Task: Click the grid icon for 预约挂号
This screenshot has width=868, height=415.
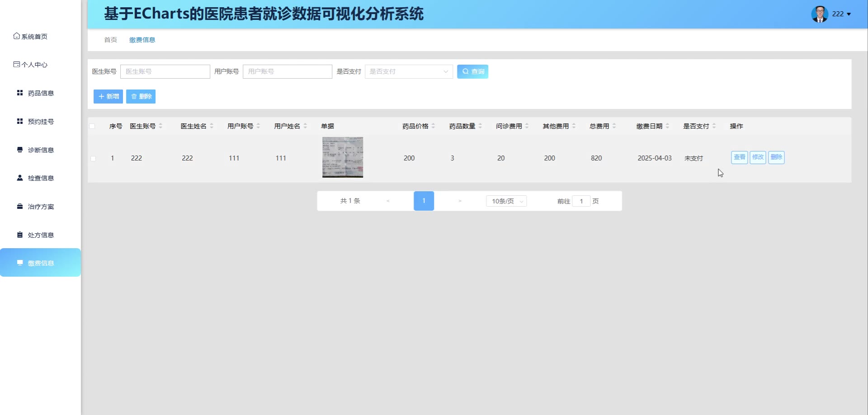Action: click(x=20, y=121)
